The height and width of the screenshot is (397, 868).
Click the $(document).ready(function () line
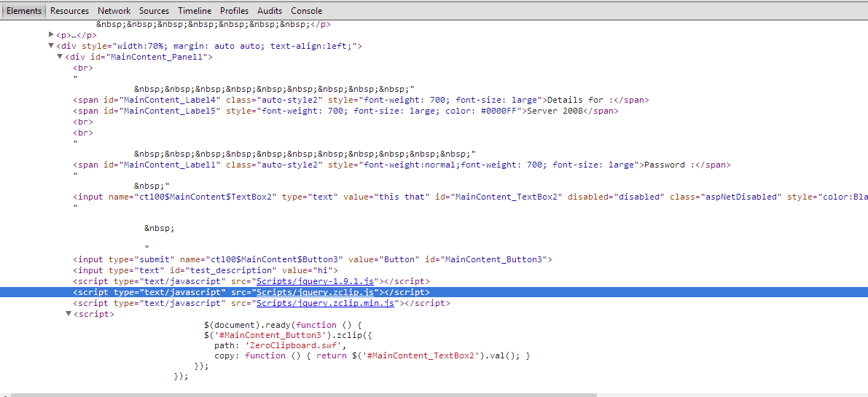pyautogui.click(x=282, y=325)
